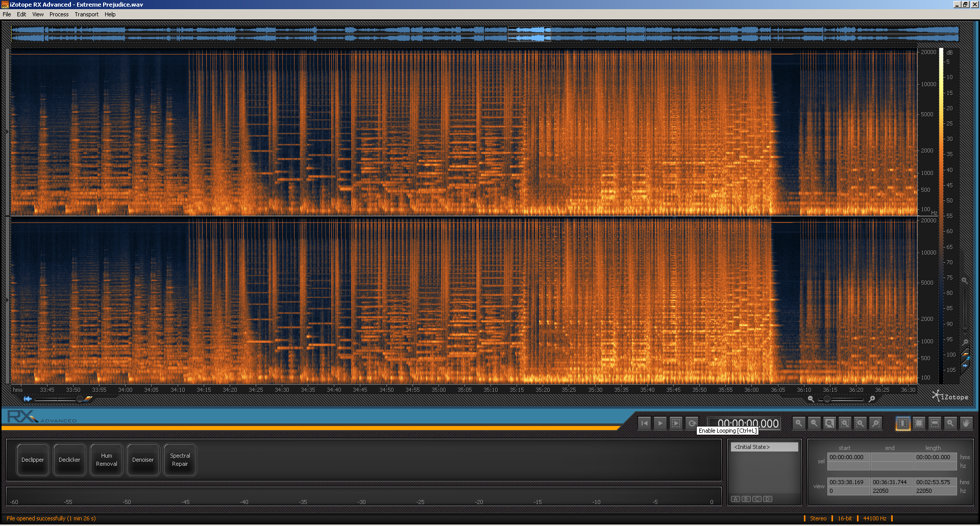Click the view start frequency field
The image size is (980, 526).
click(848, 491)
